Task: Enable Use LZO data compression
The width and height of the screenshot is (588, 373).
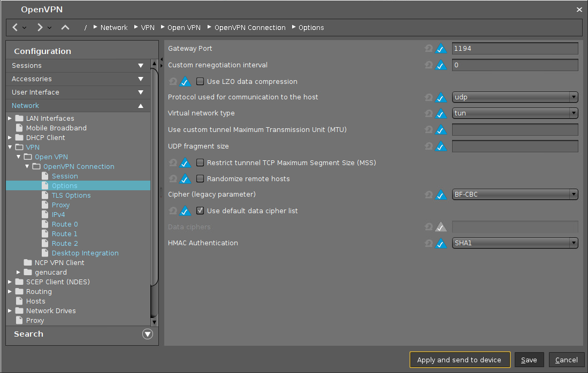Action: point(200,81)
